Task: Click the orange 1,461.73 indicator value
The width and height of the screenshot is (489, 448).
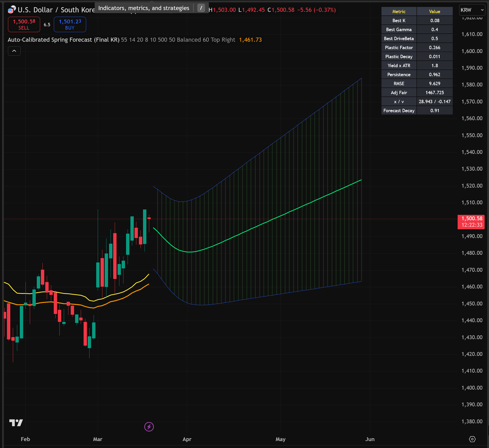Action: click(250, 40)
